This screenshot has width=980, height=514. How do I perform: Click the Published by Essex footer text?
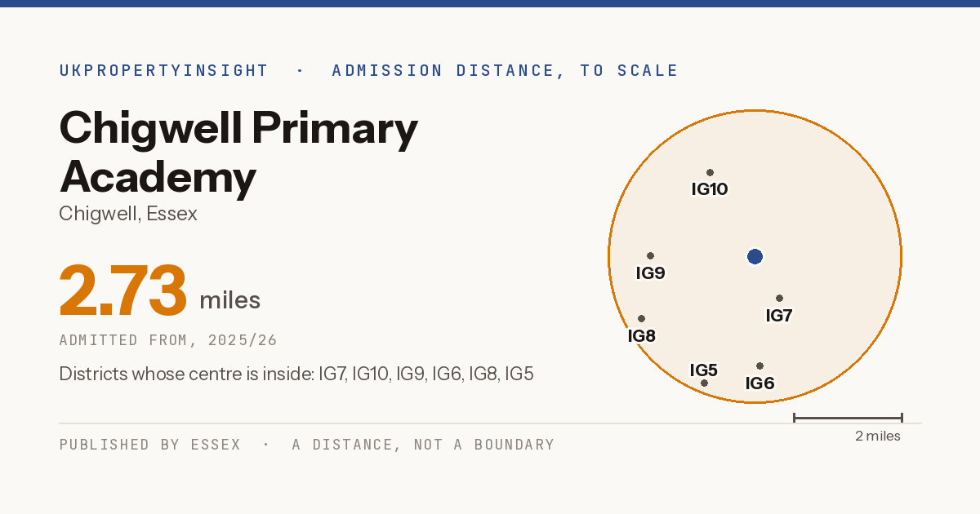coord(150,445)
